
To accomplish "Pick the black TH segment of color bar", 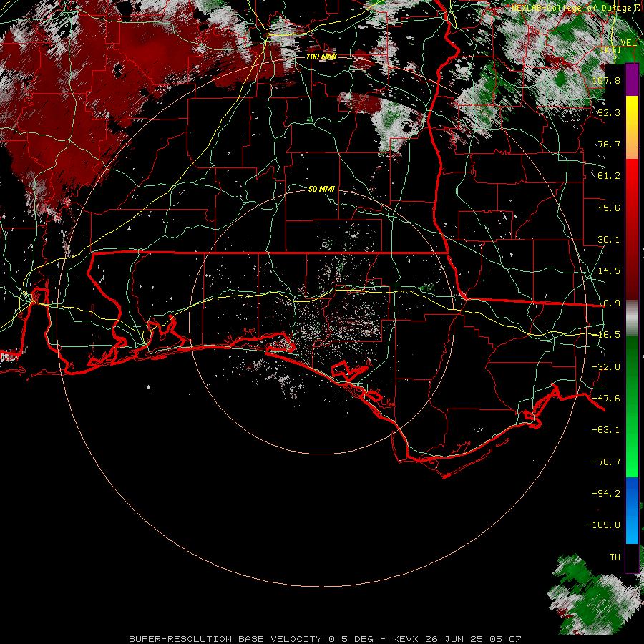I will coord(632,557).
